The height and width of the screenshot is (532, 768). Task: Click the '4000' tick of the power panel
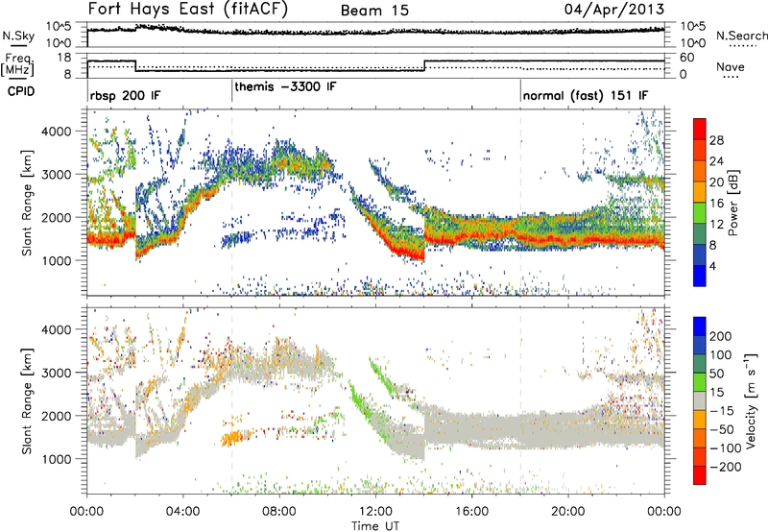(58, 132)
